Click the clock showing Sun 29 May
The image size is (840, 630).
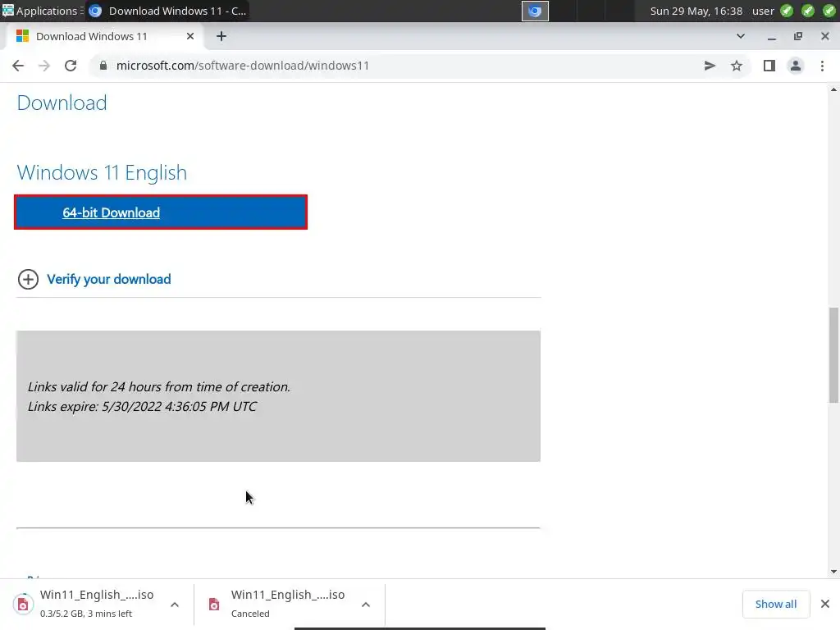pos(696,11)
